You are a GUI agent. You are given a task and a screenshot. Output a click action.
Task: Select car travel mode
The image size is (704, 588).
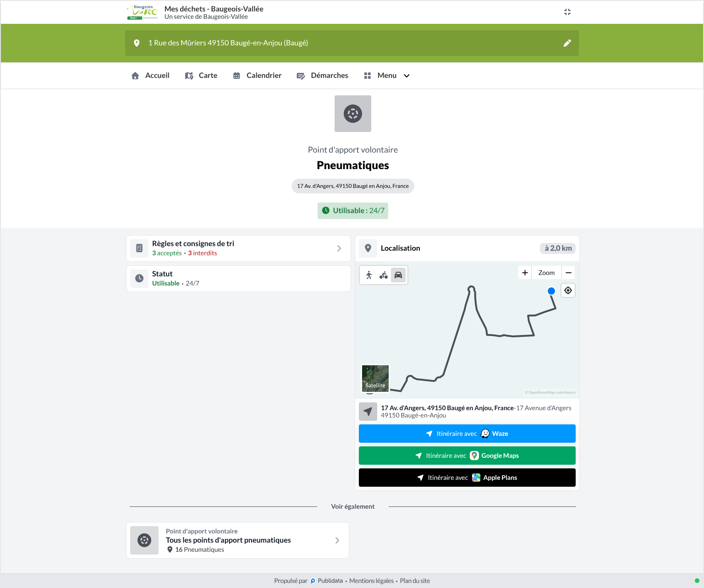click(398, 275)
